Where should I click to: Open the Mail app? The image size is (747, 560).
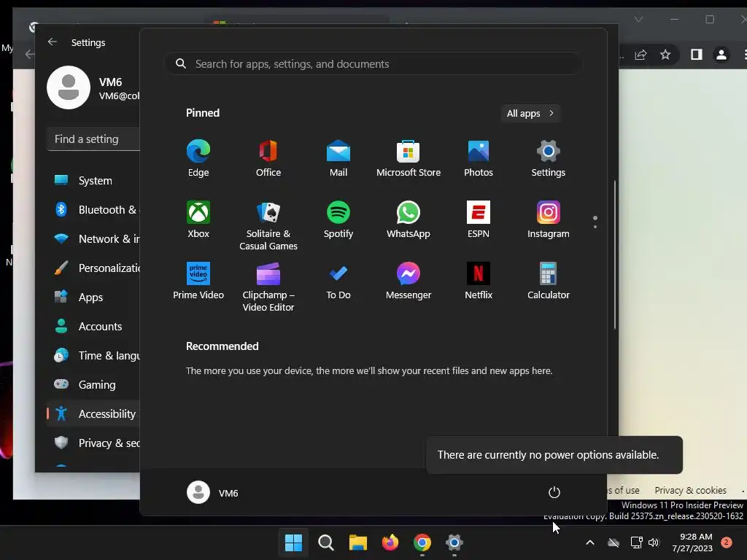pos(338,158)
